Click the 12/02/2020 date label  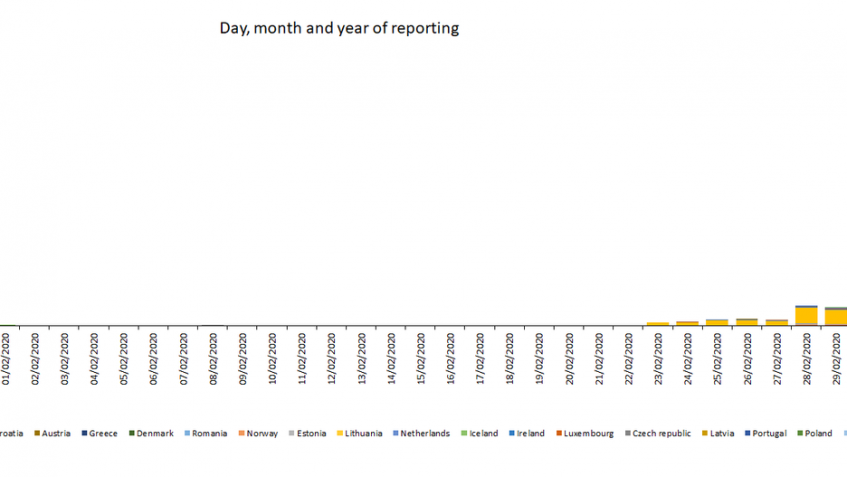332,359
